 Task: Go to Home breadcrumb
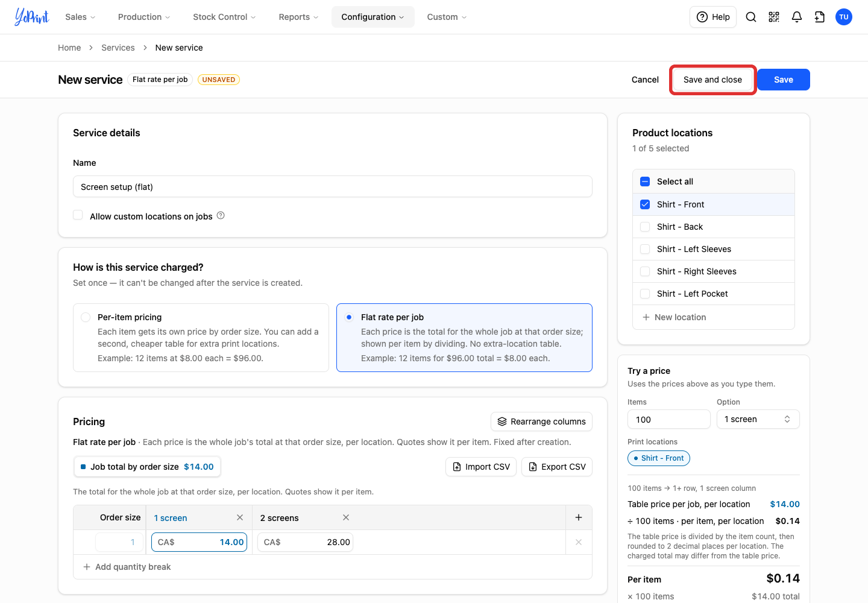pyautogui.click(x=69, y=48)
